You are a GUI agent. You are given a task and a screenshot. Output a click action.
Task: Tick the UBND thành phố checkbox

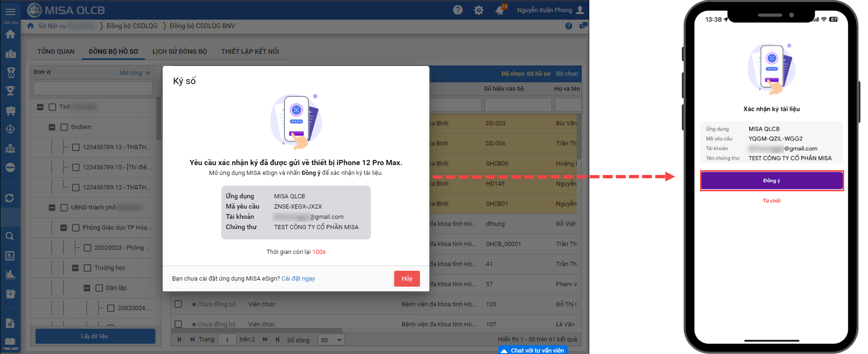point(64,208)
